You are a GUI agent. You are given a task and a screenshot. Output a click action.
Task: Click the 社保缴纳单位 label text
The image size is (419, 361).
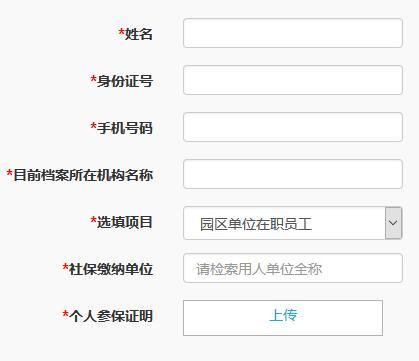tap(111, 269)
